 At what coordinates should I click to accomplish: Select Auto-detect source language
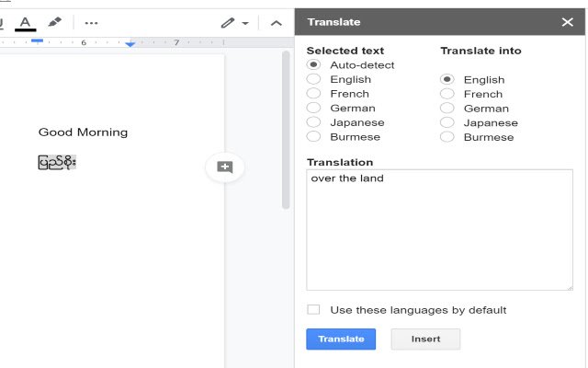[313, 64]
